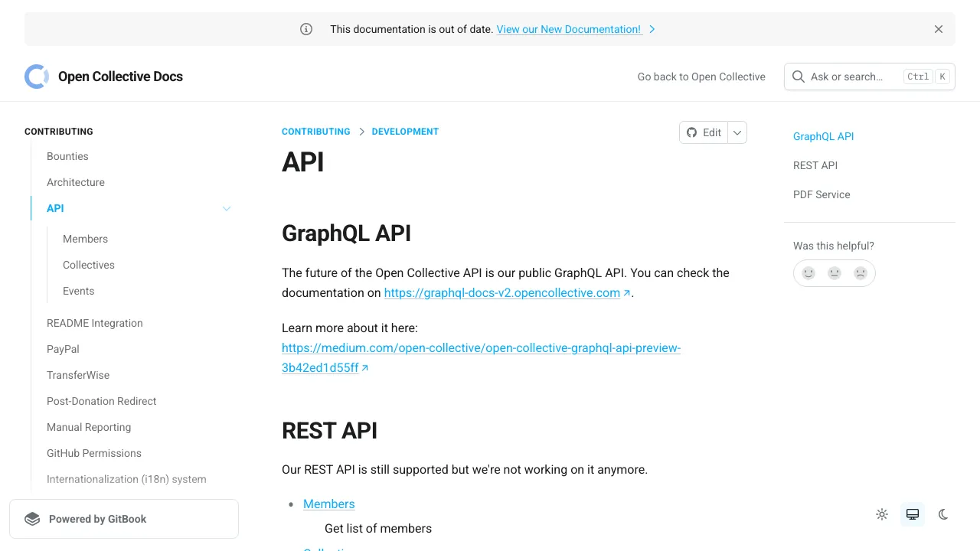Click CONTRIBUTING sidebar section header

coord(59,132)
